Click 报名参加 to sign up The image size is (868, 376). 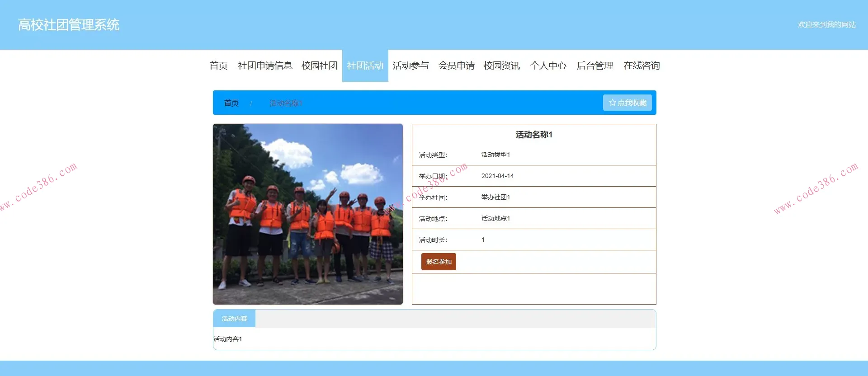pos(438,262)
